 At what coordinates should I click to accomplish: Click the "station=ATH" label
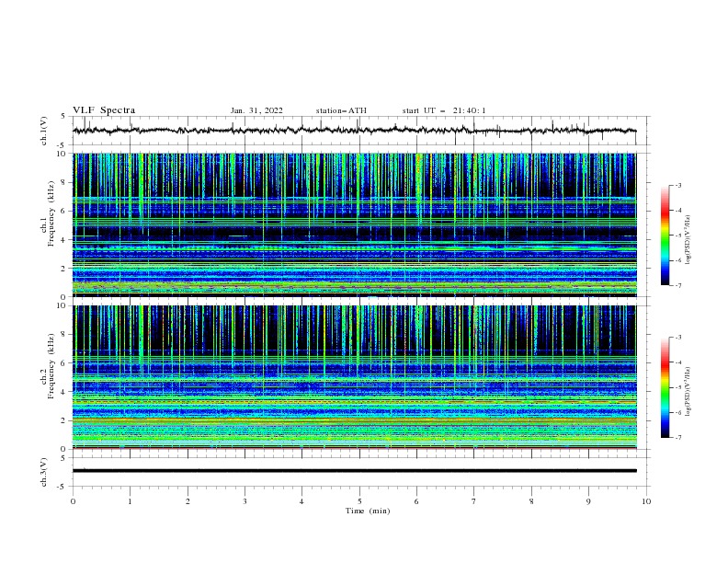point(341,110)
